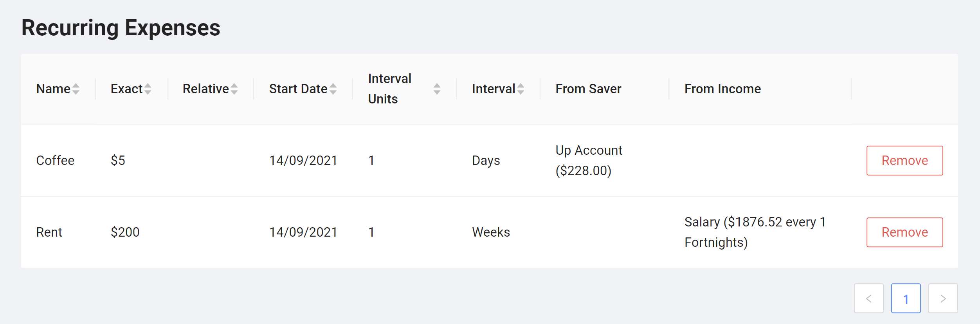Sort by Relative column arrows

pos(234,89)
